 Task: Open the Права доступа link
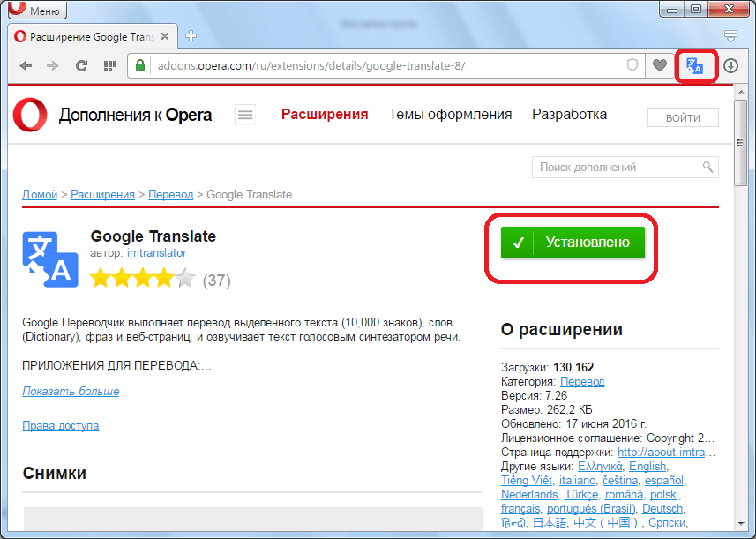(x=61, y=426)
